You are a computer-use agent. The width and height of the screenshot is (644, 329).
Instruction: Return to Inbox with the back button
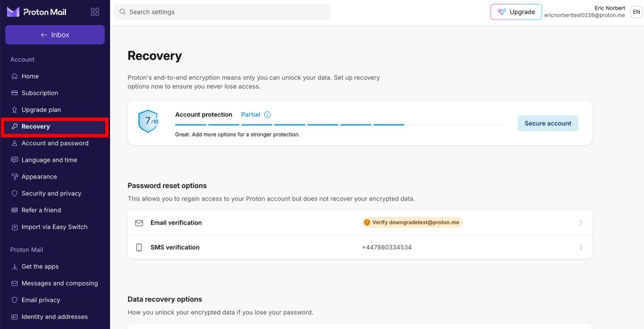click(55, 35)
